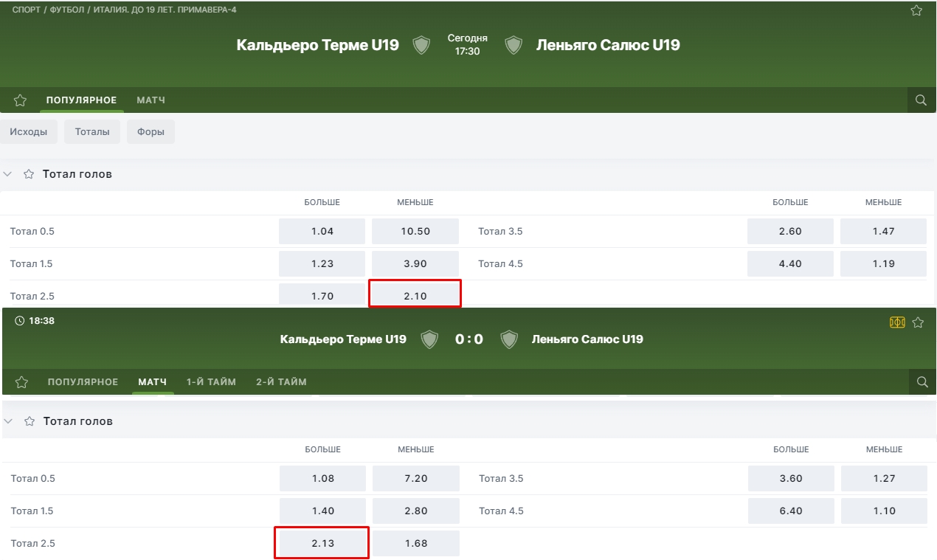This screenshot has height=560, width=937.
Task: Pick odds 2.60 for Тотал 3.5 Больше
Action: point(790,231)
